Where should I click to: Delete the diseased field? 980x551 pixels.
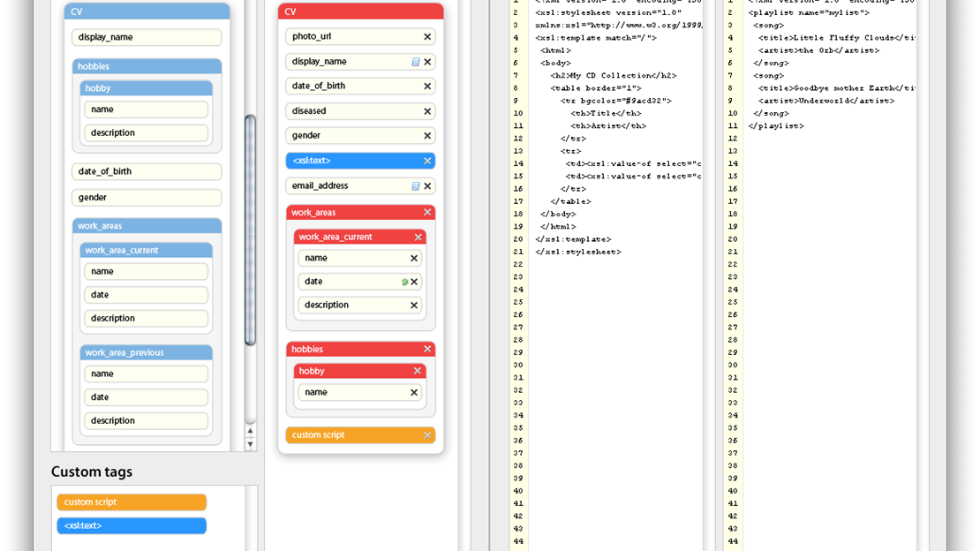click(427, 111)
